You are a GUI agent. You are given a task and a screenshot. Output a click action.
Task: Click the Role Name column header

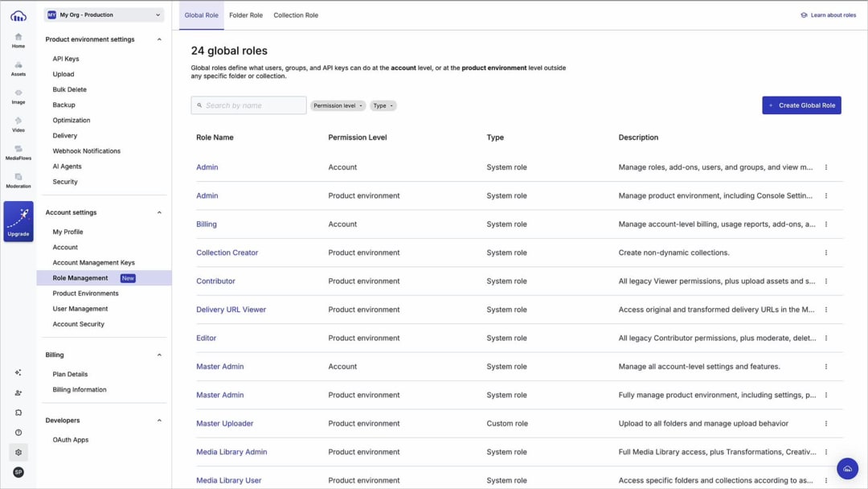coord(215,138)
